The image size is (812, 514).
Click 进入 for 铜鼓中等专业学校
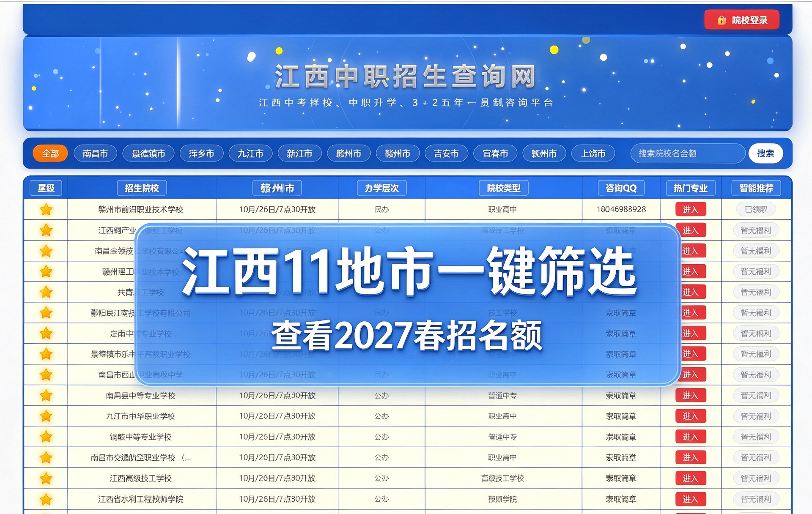click(691, 437)
